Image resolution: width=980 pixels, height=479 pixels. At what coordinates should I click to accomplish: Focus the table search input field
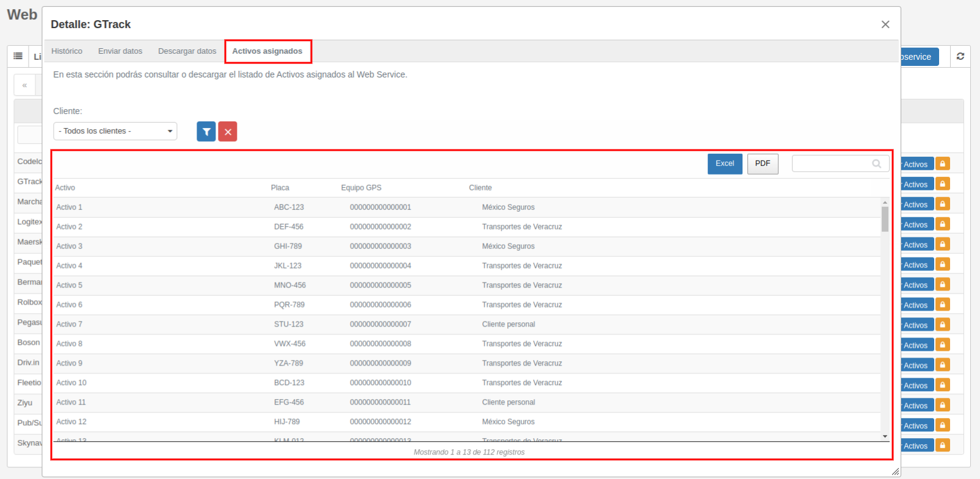tap(840, 164)
